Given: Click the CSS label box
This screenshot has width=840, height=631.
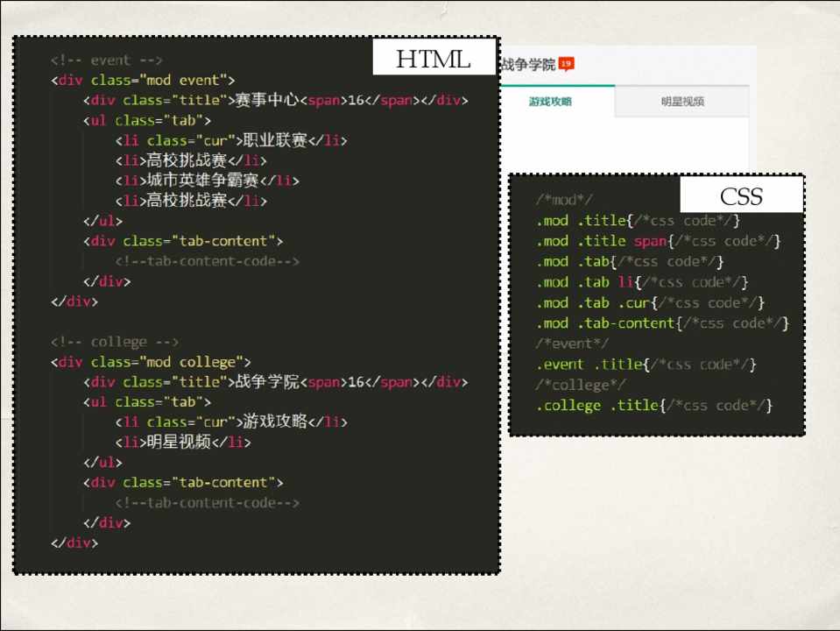Looking at the screenshot, I should tap(741, 195).
